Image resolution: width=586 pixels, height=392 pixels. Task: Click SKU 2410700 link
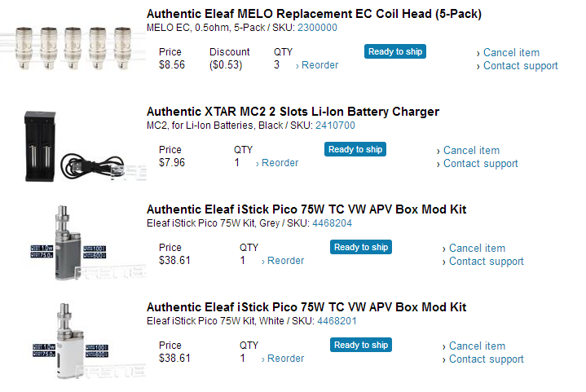coord(335,126)
